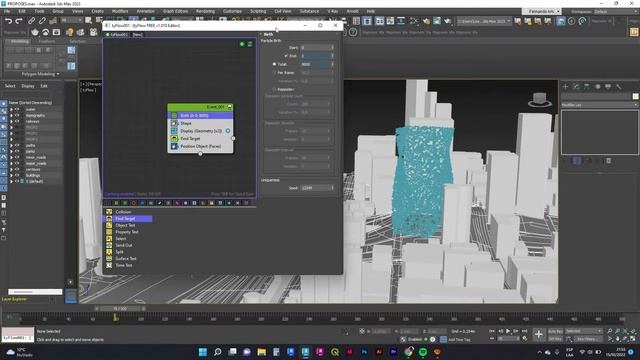Click the Auto Key button
The height and width of the screenshot is (360, 640).
coord(555,331)
